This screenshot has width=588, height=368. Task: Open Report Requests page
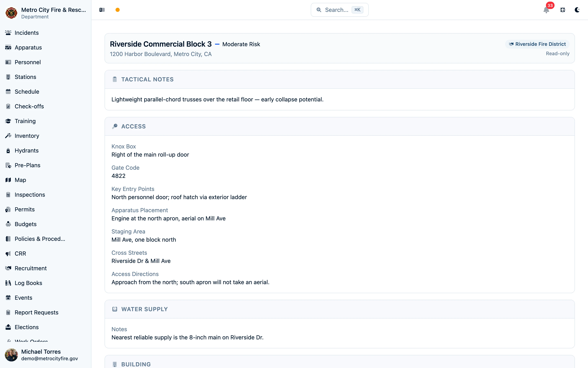pyautogui.click(x=46, y=313)
